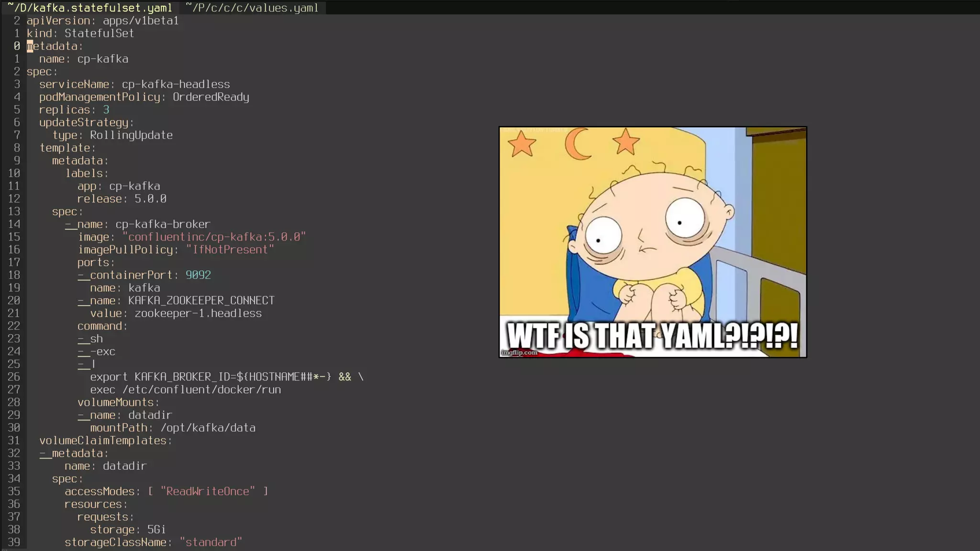Click the imgflip.com watermark
980x551 pixels.
click(519, 353)
